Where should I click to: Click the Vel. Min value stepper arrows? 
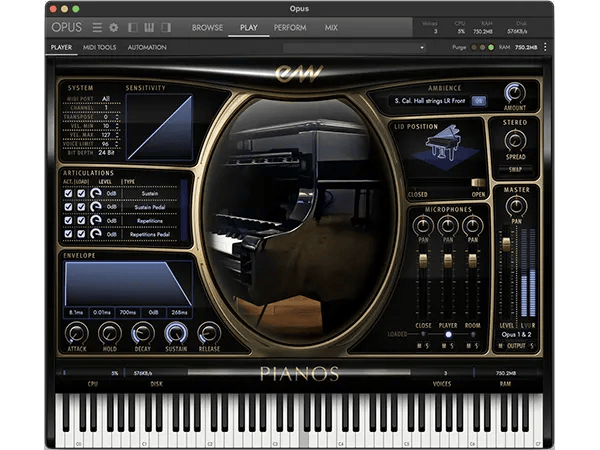pos(117,126)
